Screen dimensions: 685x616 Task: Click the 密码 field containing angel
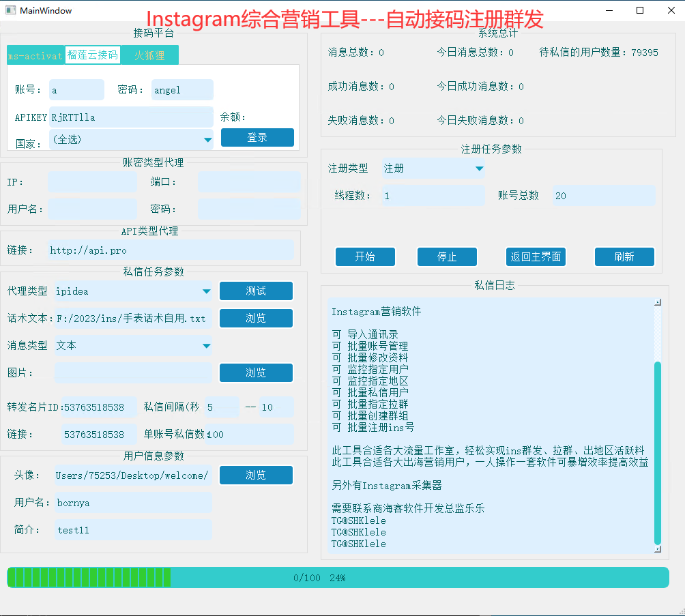point(182,90)
